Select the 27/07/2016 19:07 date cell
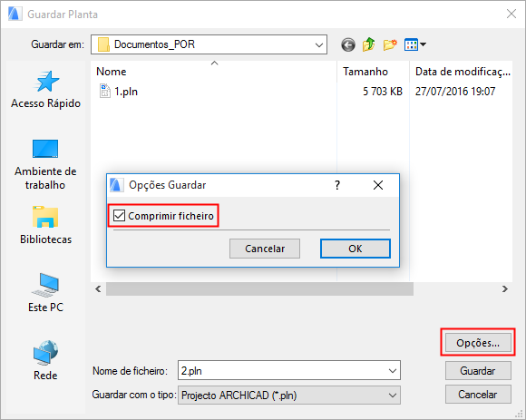This screenshot has width=526, height=420. [x=455, y=92]
